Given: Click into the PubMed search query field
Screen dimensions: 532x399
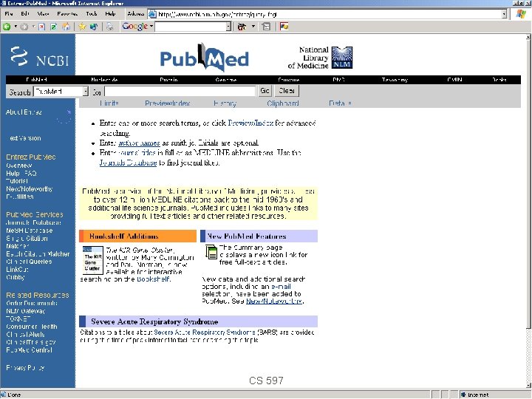Looking at the screenshot, I should click(180, 91).
